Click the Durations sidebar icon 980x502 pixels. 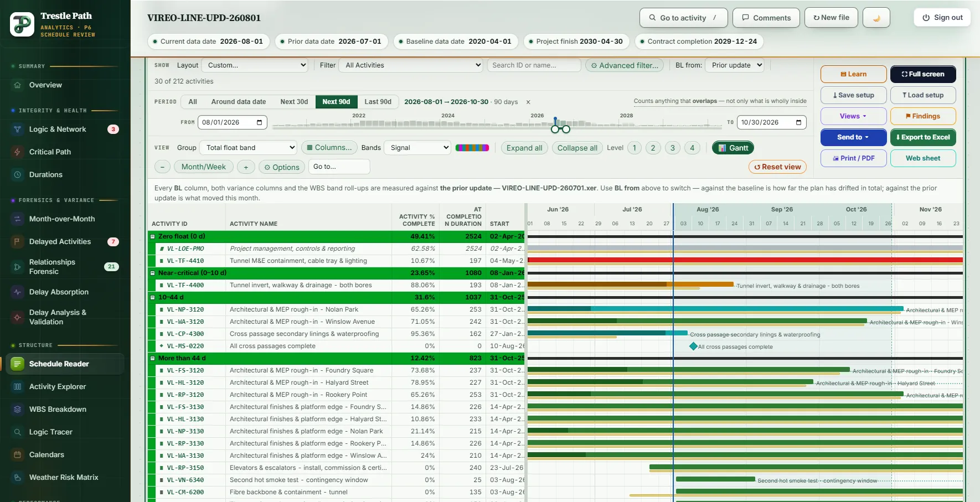tap(18, 175)
